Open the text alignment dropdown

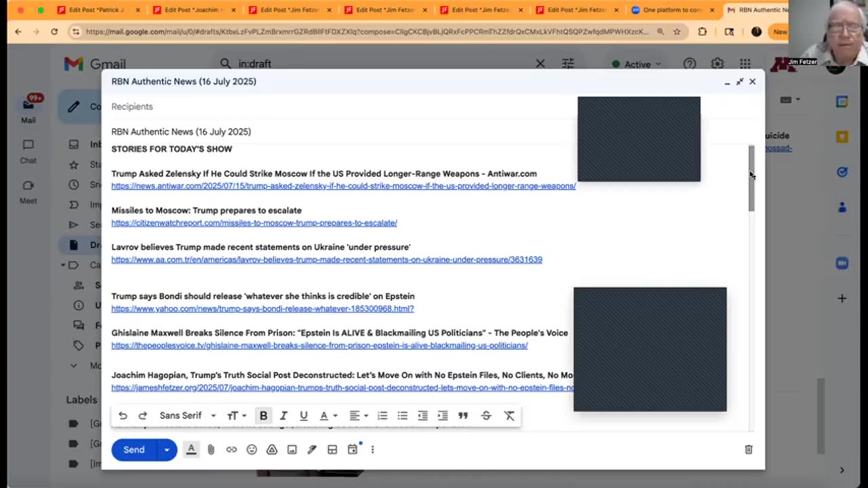[x=358, y=415]
